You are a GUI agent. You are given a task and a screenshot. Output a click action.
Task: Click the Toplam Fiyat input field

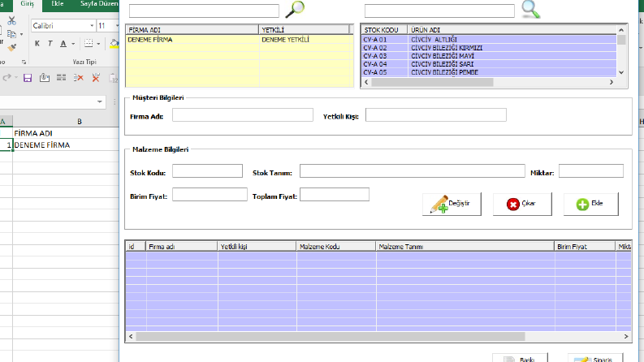(x=335, y=195)
